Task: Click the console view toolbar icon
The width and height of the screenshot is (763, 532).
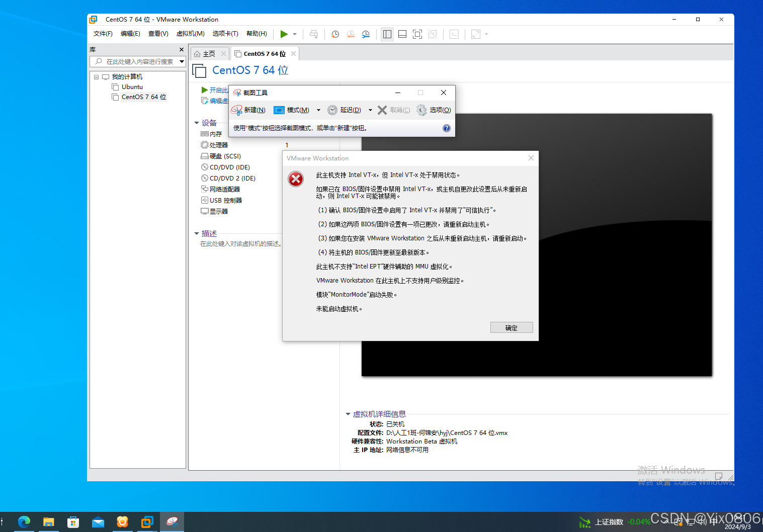Action: click(454, 34)
